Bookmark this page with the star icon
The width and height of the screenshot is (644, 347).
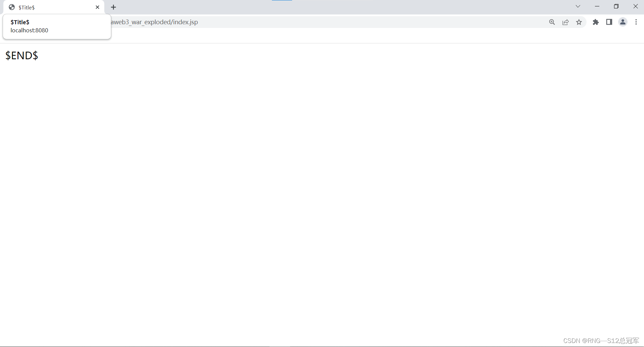tap(579, 22)
